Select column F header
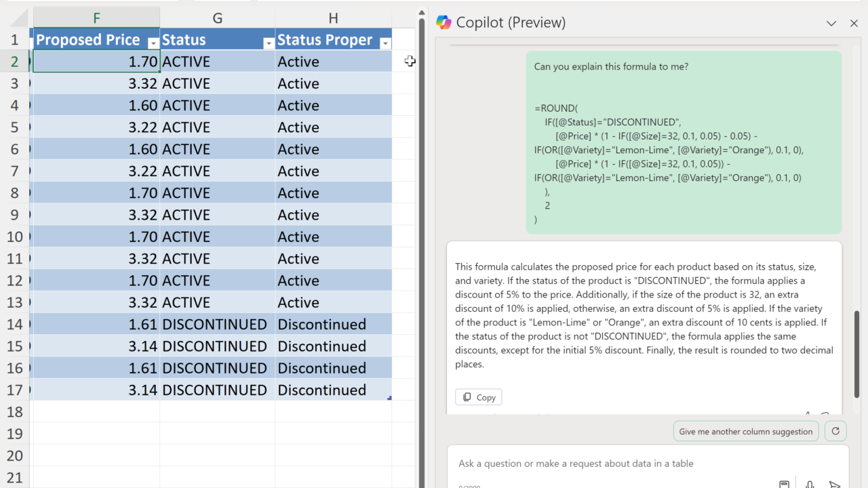 click(96, 18)
